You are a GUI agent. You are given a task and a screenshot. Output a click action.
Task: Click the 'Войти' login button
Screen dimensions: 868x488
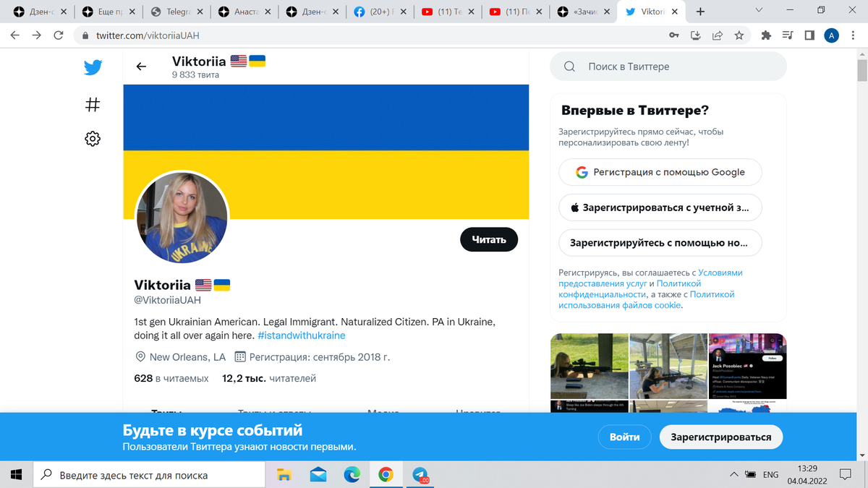point(625,437)
